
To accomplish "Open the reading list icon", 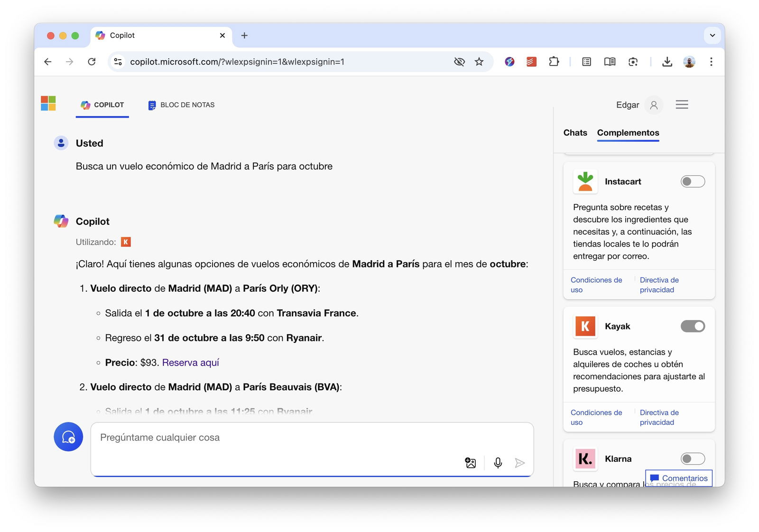I will (x=586, y=62).
